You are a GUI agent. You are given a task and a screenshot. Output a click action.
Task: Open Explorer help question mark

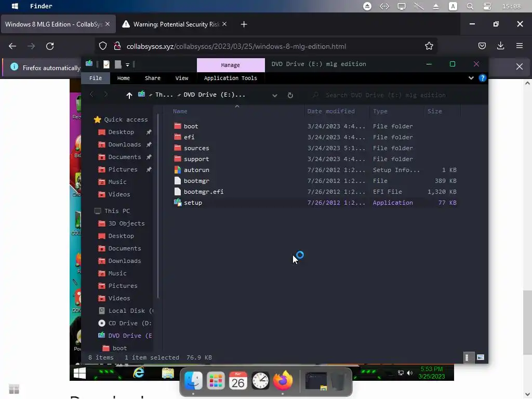coord(482,78)
